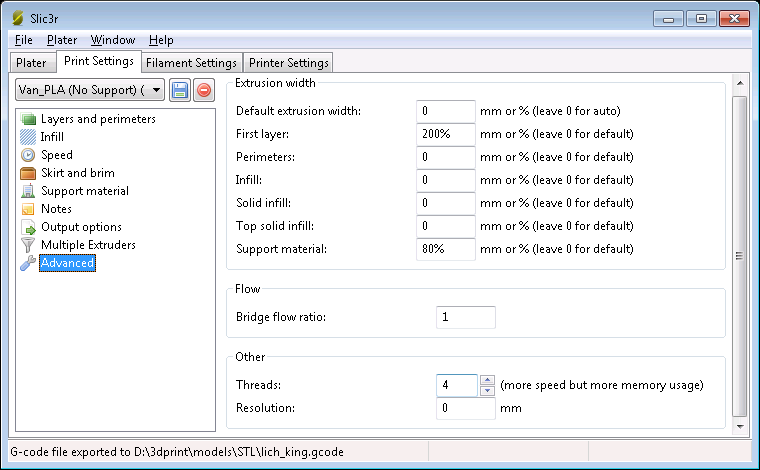Open the Output options tree item

point(81,227)
